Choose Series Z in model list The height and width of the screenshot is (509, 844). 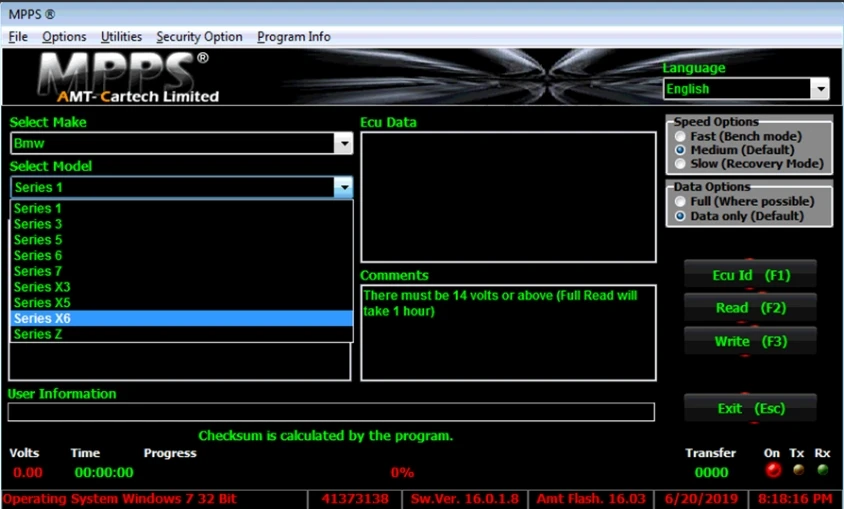point(181,334)
